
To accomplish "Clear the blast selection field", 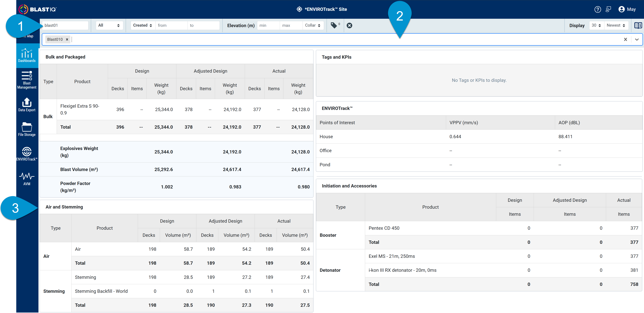I will [x=625, y=39].
